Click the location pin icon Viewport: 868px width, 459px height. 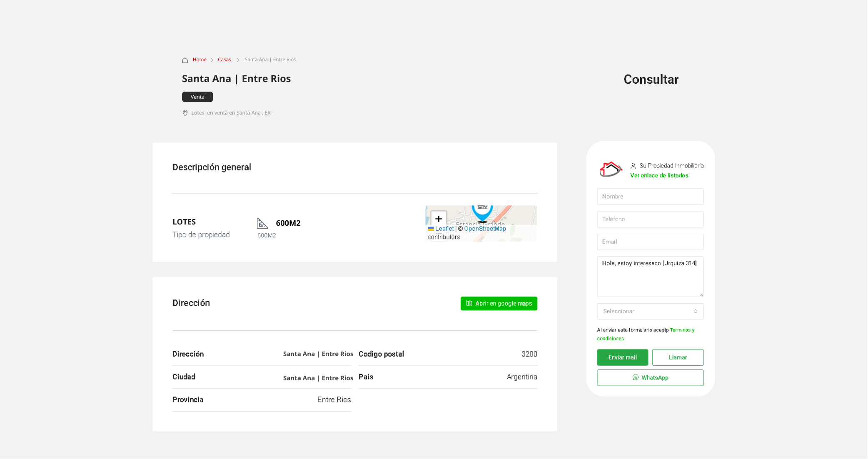[x=185, y=113]
